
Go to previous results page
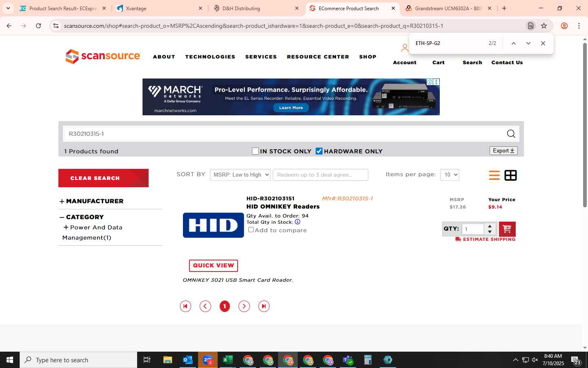205,306
